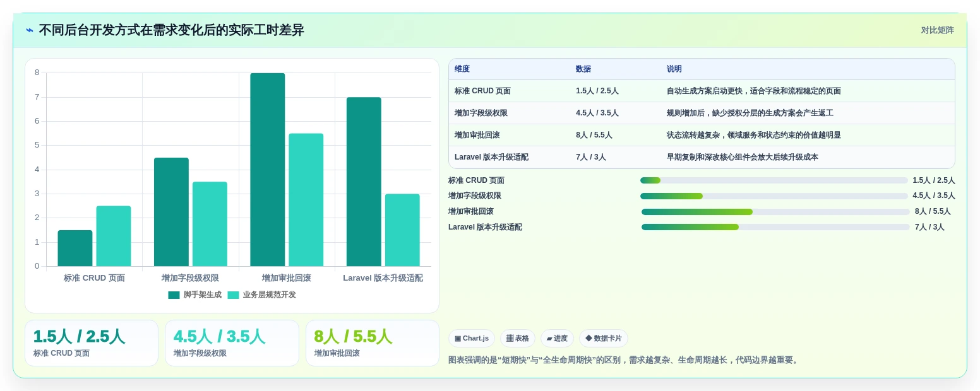Click the lightning icon beside the title
980x391 pixels.
tap(30, 30)
